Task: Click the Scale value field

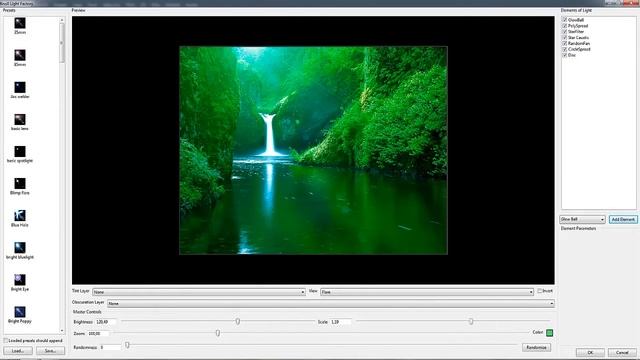Action: (340, 322)
